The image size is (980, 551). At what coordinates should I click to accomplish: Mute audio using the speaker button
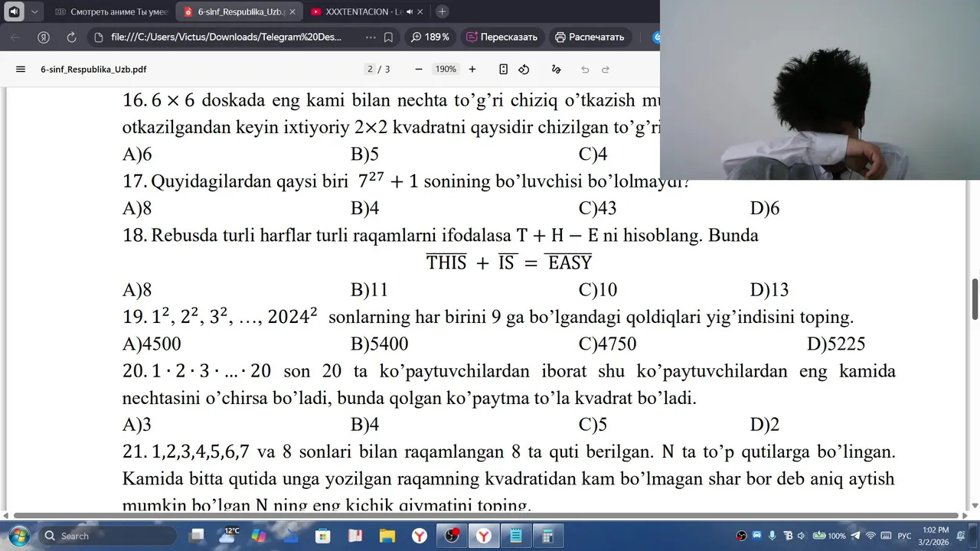(14, 11)
